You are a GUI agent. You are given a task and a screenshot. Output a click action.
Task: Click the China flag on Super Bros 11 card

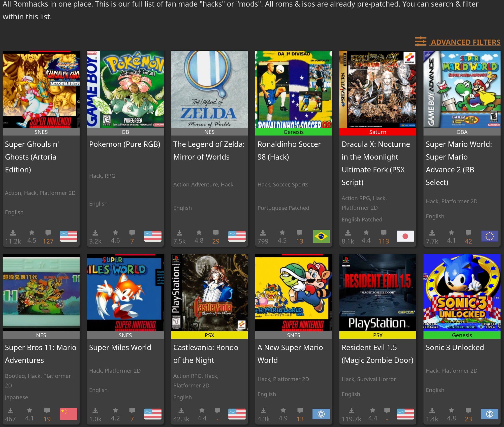tap(69, 414)
